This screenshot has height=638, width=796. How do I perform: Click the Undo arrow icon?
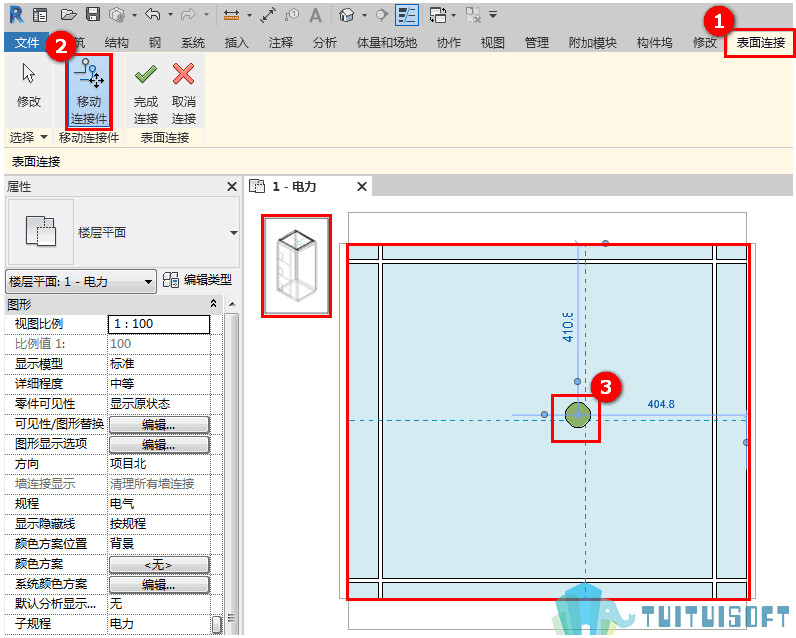(x=152, y=15)
